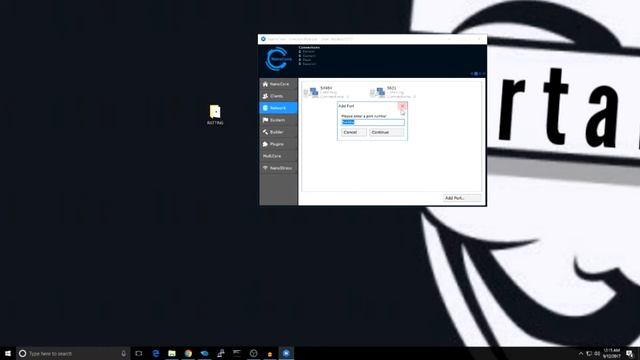
Task: Click the Add Port... button
Action: [x=462, y=198]
